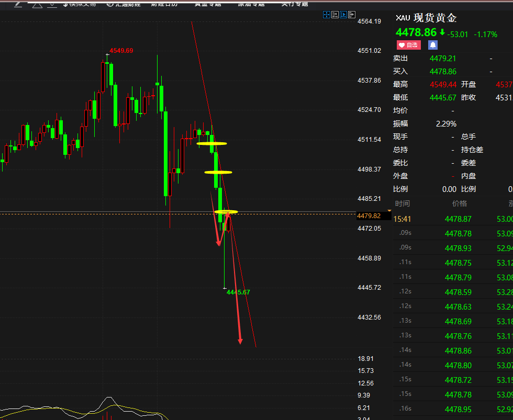
Task: Click the 12.56 indicator axis label
Action: (365, 383)
